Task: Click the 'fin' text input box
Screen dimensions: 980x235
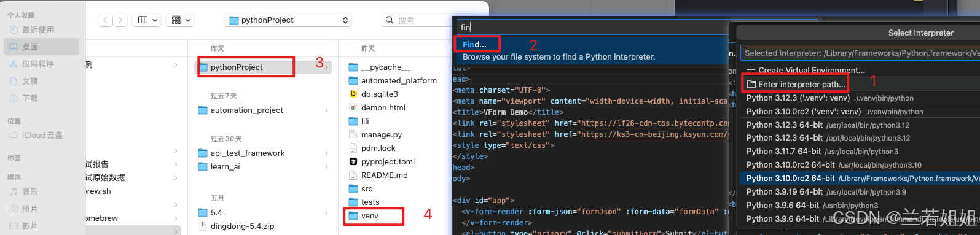Action: [592, 27]
